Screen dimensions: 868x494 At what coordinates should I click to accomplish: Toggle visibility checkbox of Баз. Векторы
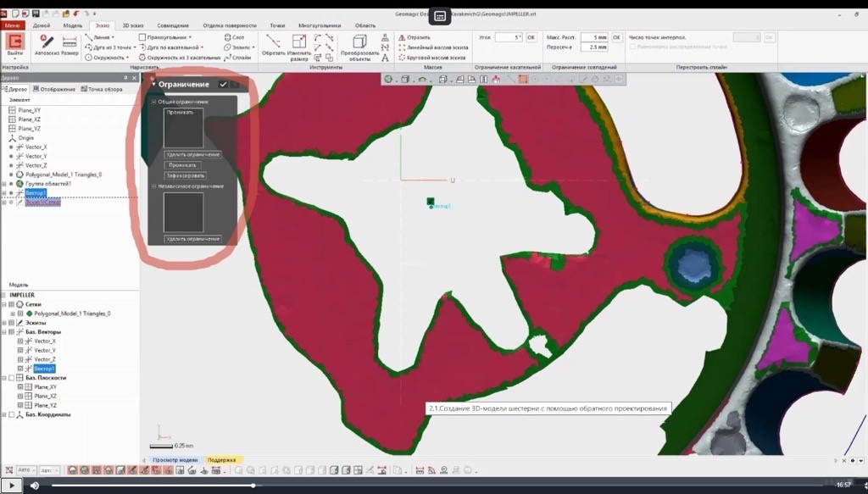12,332
